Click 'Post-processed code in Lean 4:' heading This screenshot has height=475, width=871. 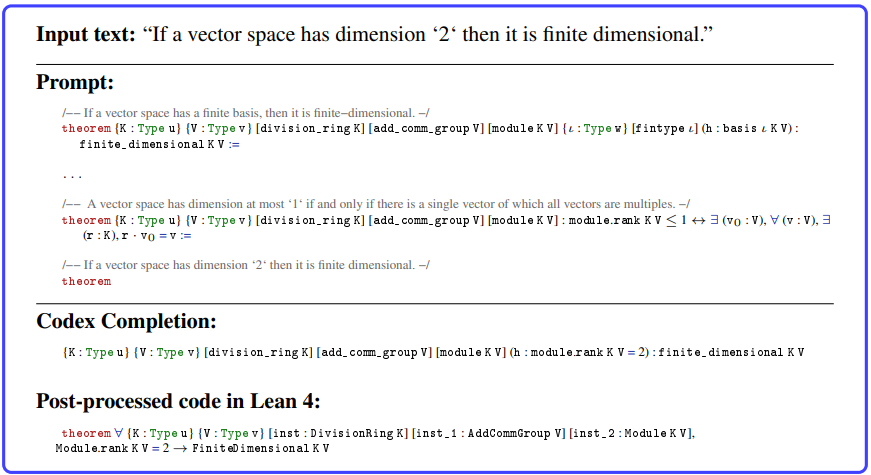point(178,401)
